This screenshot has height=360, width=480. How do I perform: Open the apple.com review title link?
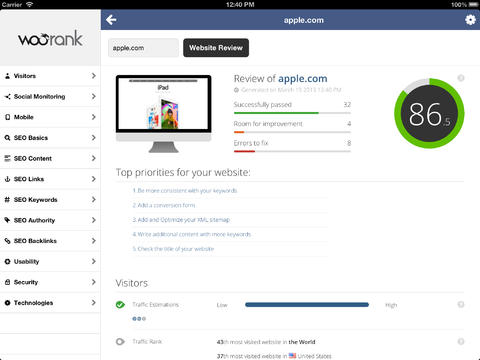[303, 79]
